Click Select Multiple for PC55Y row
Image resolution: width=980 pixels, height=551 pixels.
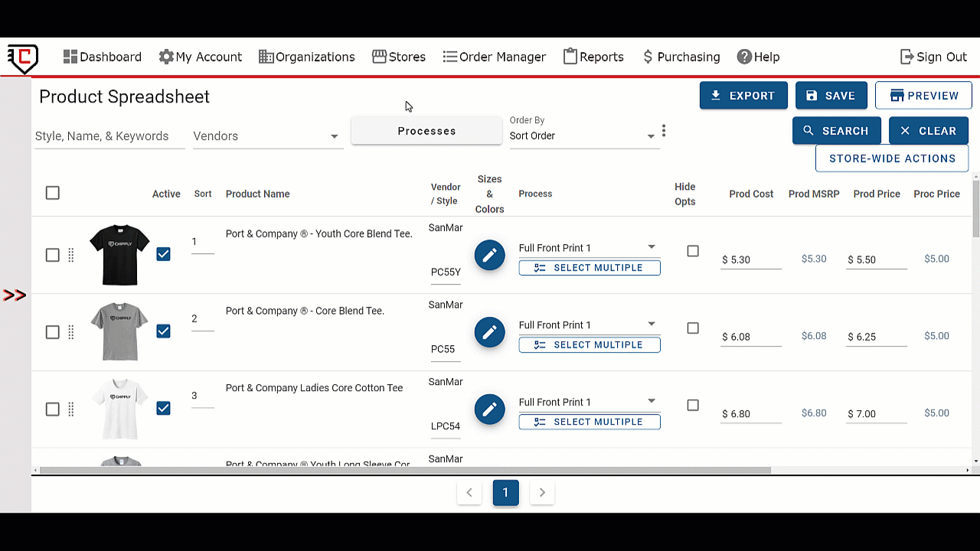pos(590,268)
